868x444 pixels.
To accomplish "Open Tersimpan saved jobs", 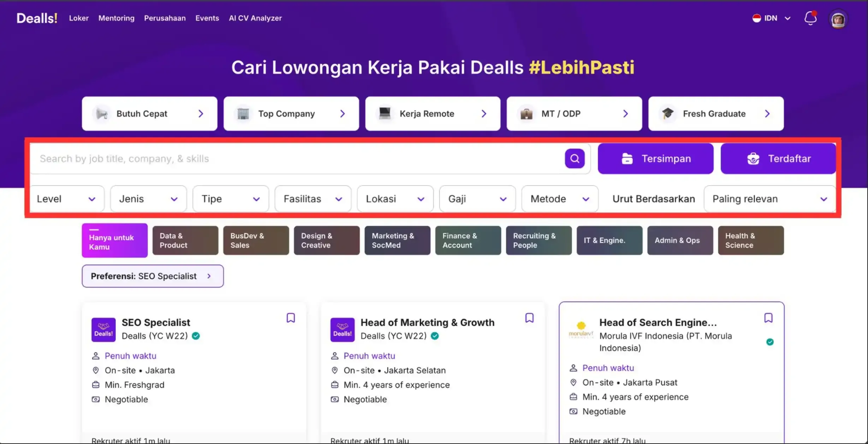I will [x=655, y=158].
